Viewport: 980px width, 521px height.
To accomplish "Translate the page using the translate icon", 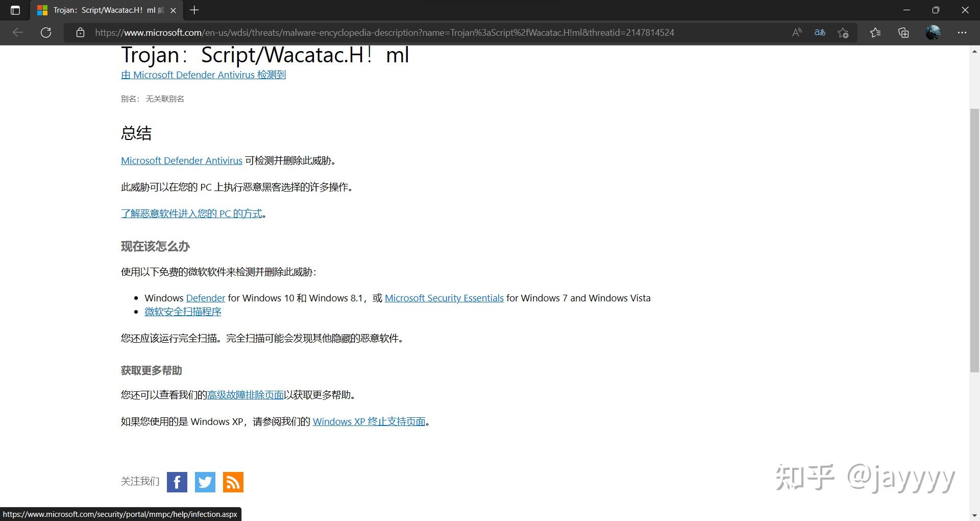I will 820,32.
